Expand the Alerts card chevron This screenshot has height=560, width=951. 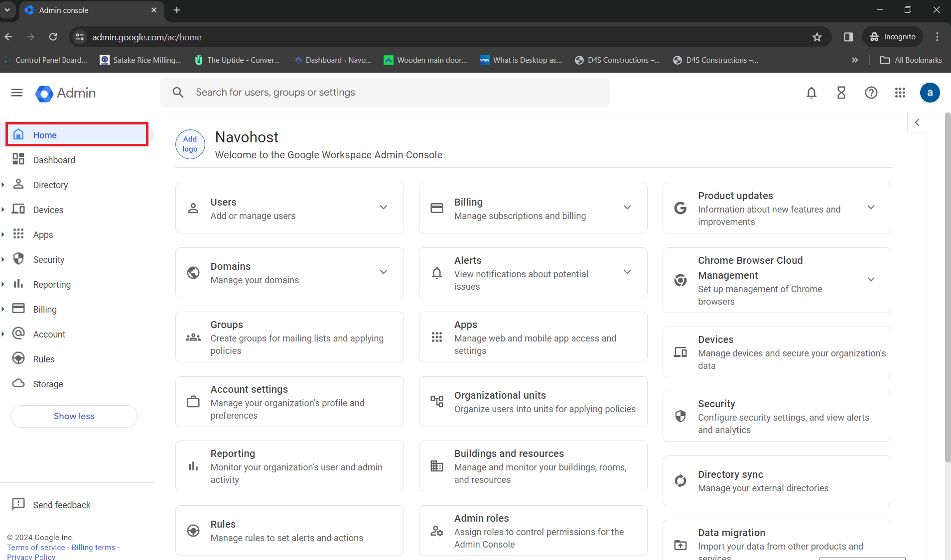(x=628, y=272)
